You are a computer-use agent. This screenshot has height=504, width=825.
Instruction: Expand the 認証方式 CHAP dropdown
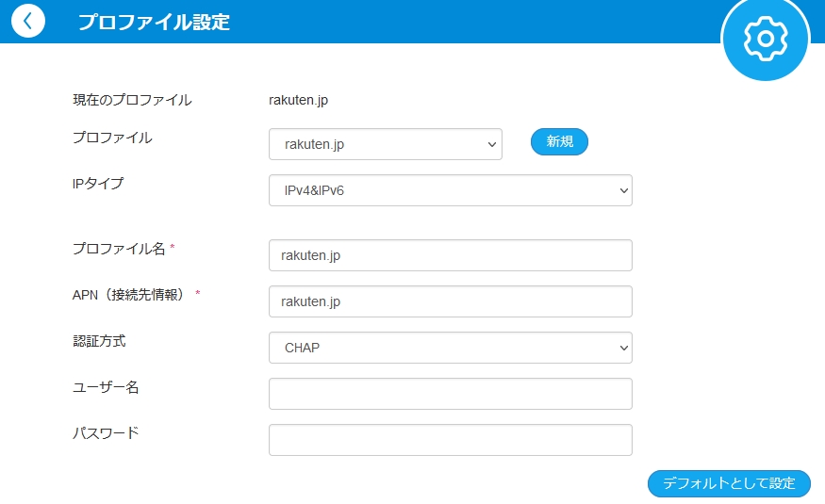point(451,348)
